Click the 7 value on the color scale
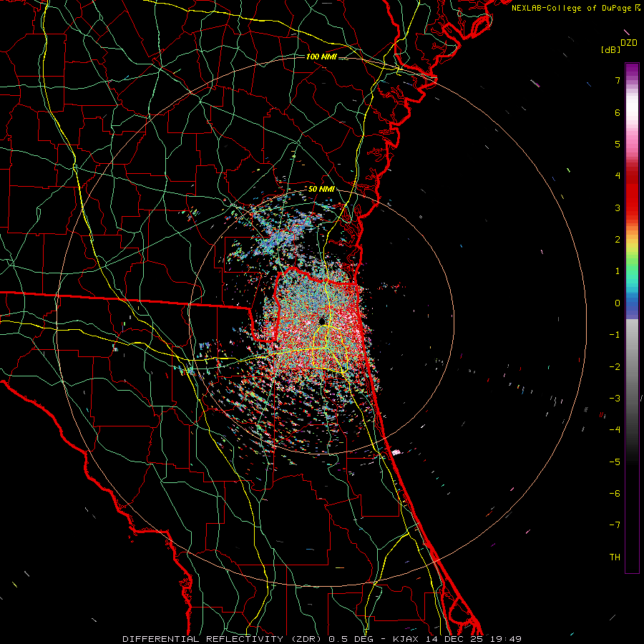The width and height of the screenshot is (644, 644). (x=618, y=80)
